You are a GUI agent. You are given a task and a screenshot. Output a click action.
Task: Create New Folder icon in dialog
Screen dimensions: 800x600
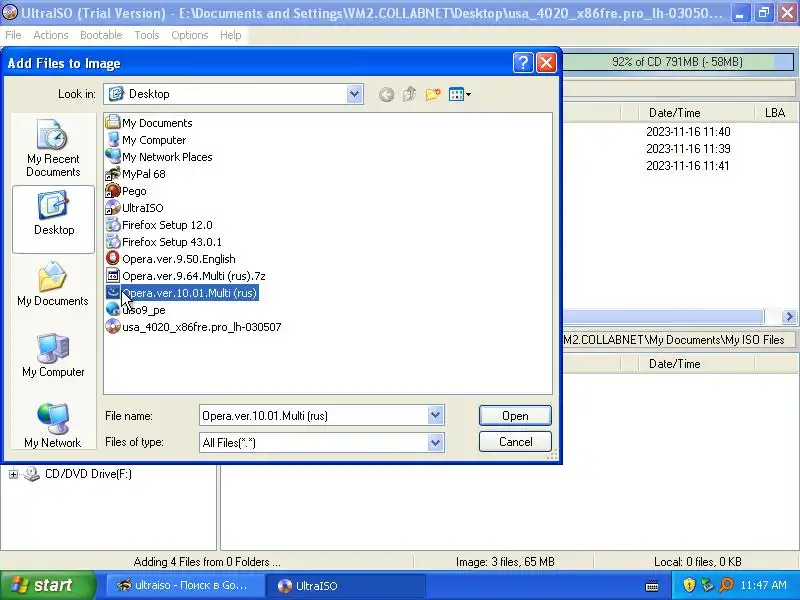433,94
